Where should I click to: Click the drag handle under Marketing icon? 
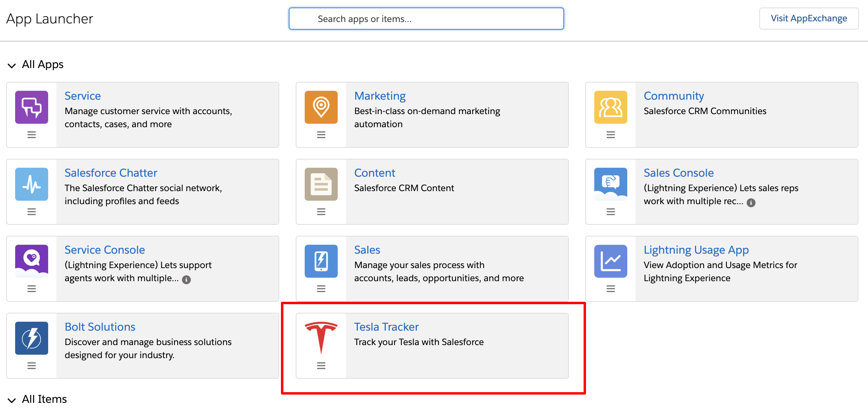pos(321,135)
